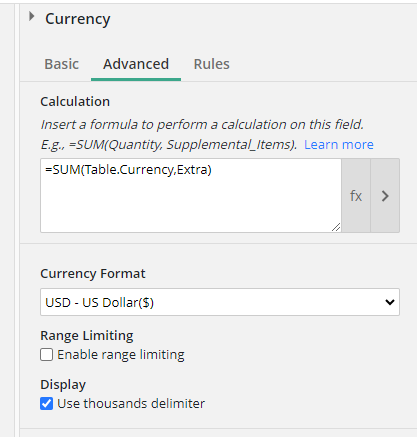The width and height of the screenshot is (417, 437).
Task: Click the Currency Format field label
Action: (x=93, y=274)
